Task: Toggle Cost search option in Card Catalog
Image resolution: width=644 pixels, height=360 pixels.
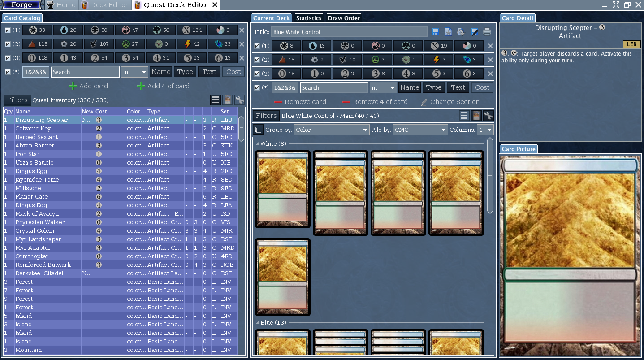Action: pyautogui.click(x=233, y=72)
